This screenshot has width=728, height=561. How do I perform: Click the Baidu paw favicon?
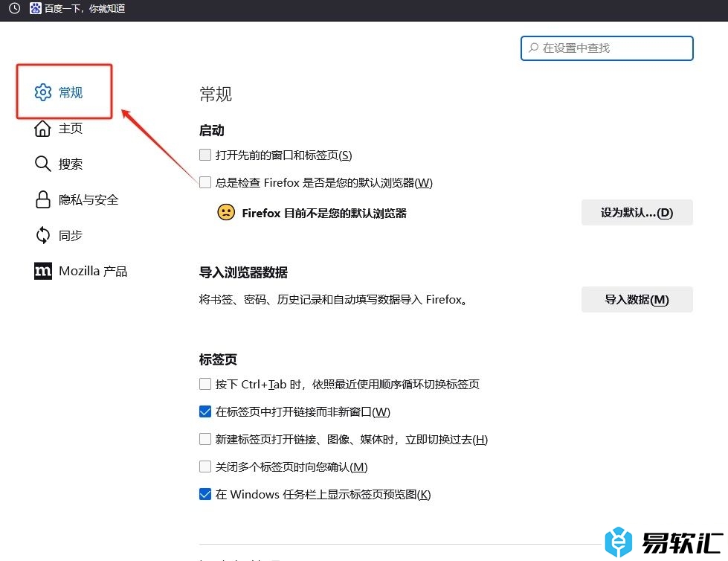click(35, 8)
